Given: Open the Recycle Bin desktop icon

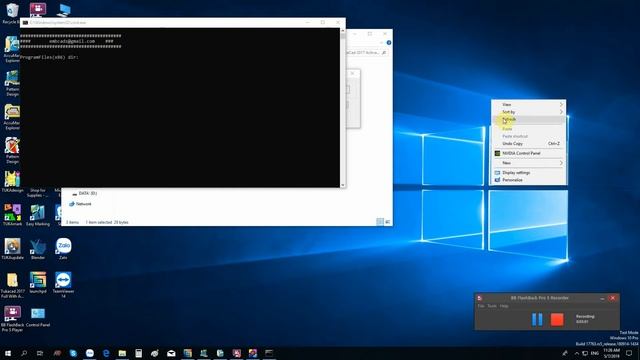Looking at the screenshot, I should [x=11, y=12].
